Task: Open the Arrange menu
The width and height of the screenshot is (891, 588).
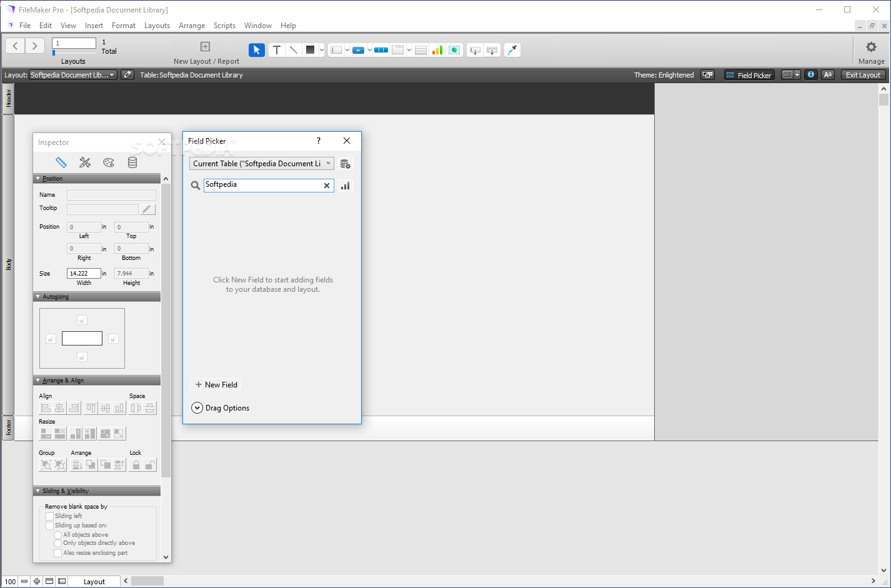Action: pyautogui.click(x=192, y=26)
